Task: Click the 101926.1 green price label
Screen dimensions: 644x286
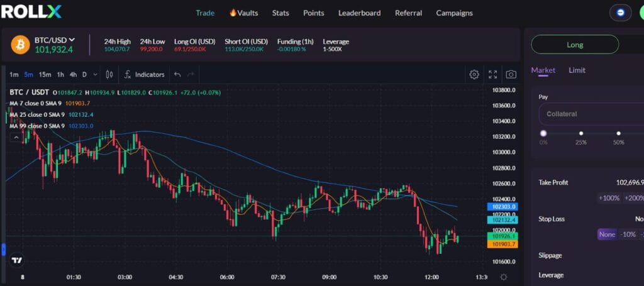Action: pos(502,236)
